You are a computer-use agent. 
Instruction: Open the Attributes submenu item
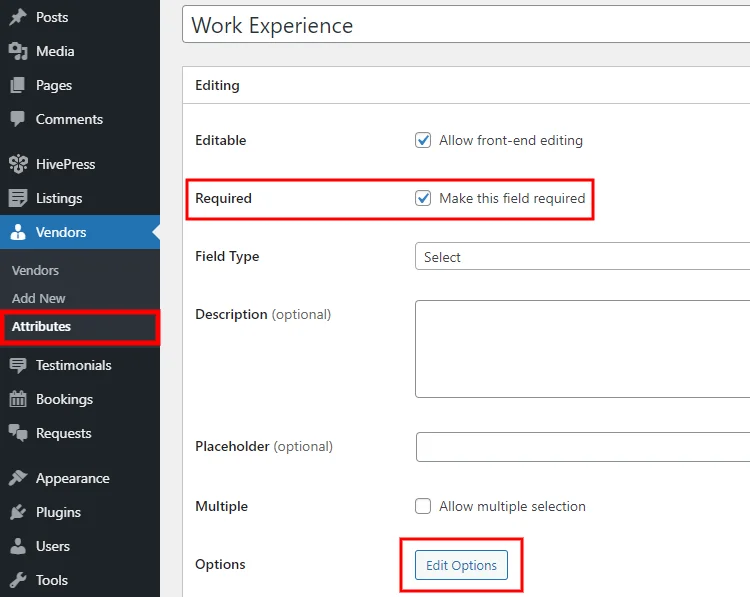[x=42, y=326]
